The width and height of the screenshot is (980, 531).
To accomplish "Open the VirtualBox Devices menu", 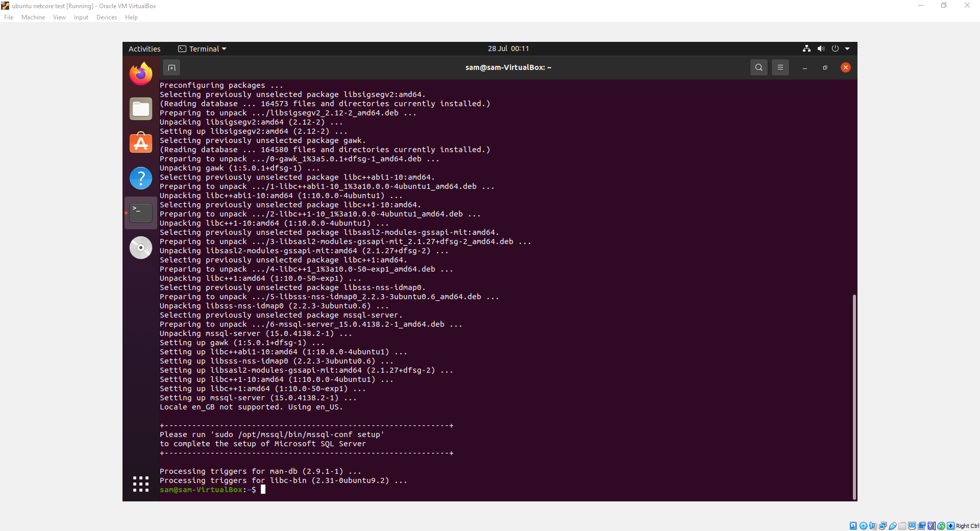I will (x=106, y=17).
